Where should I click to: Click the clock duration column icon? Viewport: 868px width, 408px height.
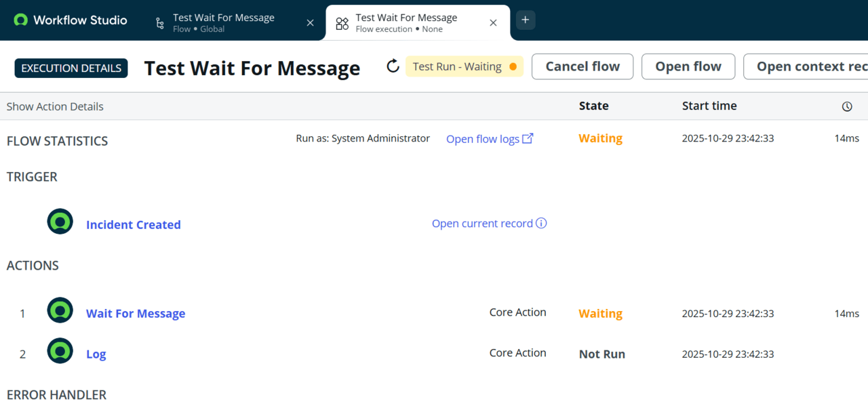[847, 106]
